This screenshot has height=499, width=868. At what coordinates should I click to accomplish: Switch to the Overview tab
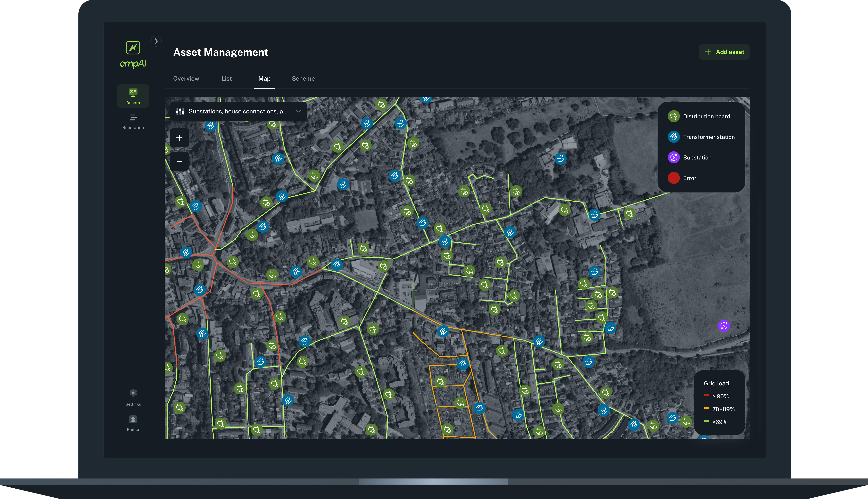pyautogui.click(x=186, y=78)
